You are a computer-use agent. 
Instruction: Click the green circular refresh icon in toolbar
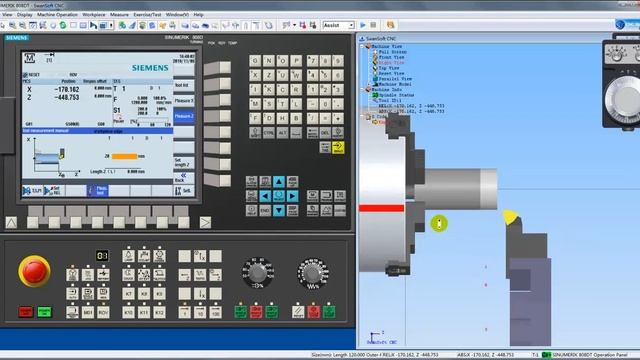(63, 25)
